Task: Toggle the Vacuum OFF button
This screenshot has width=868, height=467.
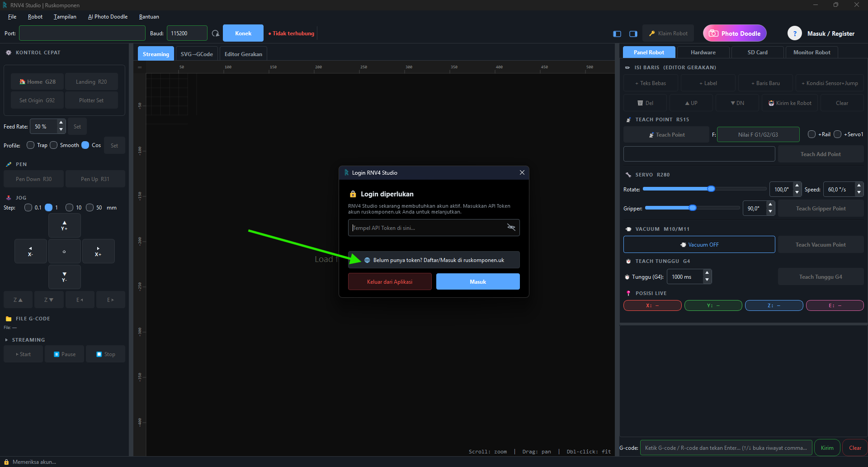Action: coord(699,245)
